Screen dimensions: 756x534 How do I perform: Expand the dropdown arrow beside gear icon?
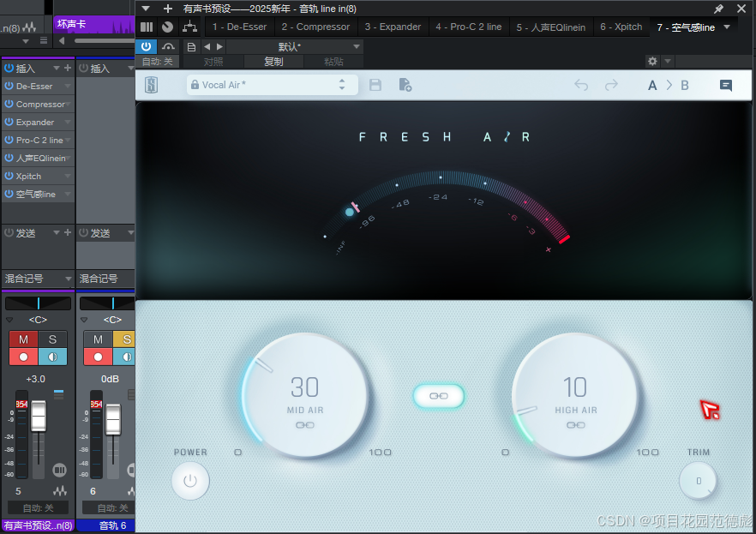click(x=668, y=61)
